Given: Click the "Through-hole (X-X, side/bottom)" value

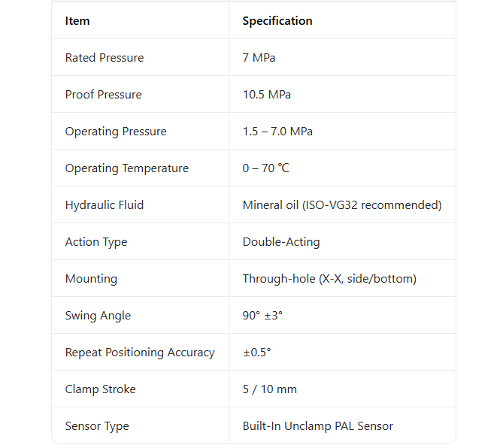Looking at the screenshot, I should point(329,279).
